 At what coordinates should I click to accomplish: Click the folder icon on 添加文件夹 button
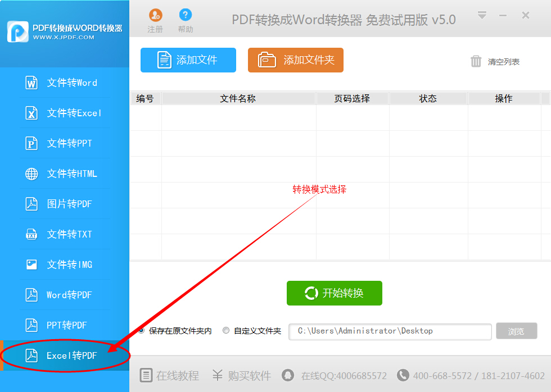(x=267, y=60)
